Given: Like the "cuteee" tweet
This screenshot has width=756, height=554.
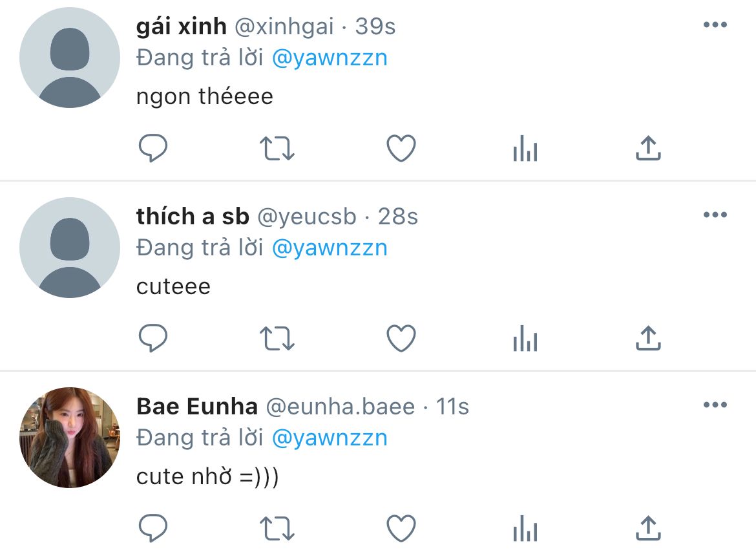Looking at the screenshot, I should click(x=401, y=338).
